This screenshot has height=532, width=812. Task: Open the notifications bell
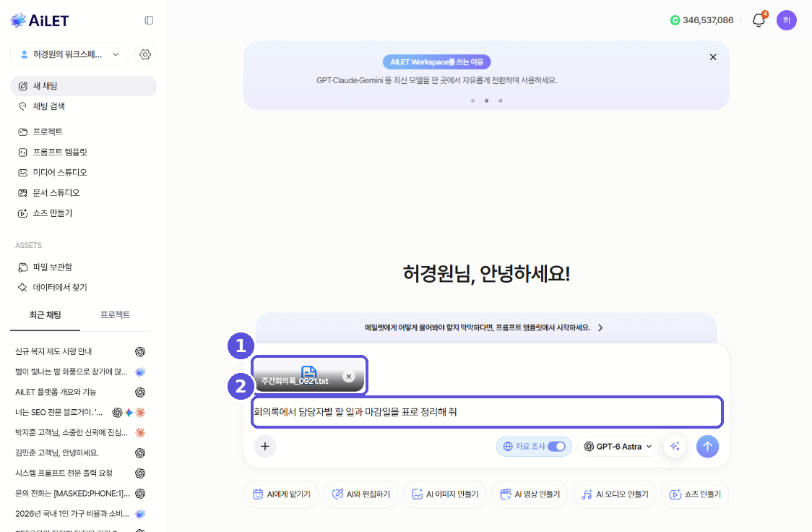tap(759, 20)
